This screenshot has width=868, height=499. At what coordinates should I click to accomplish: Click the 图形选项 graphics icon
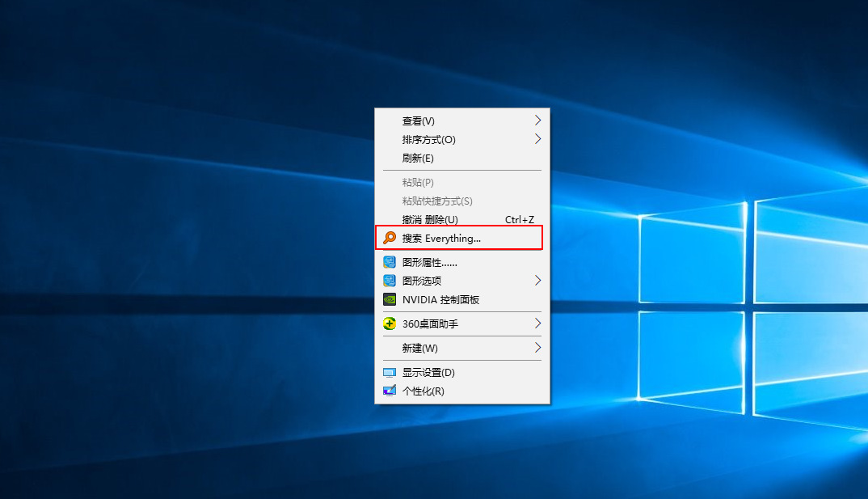pyautogui.click(x=390, y=281)
